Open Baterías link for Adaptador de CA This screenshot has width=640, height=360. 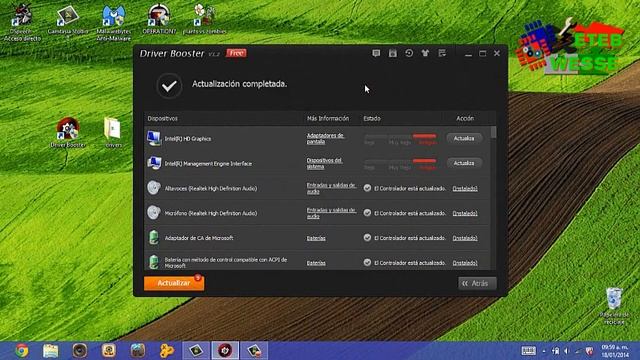316,238
